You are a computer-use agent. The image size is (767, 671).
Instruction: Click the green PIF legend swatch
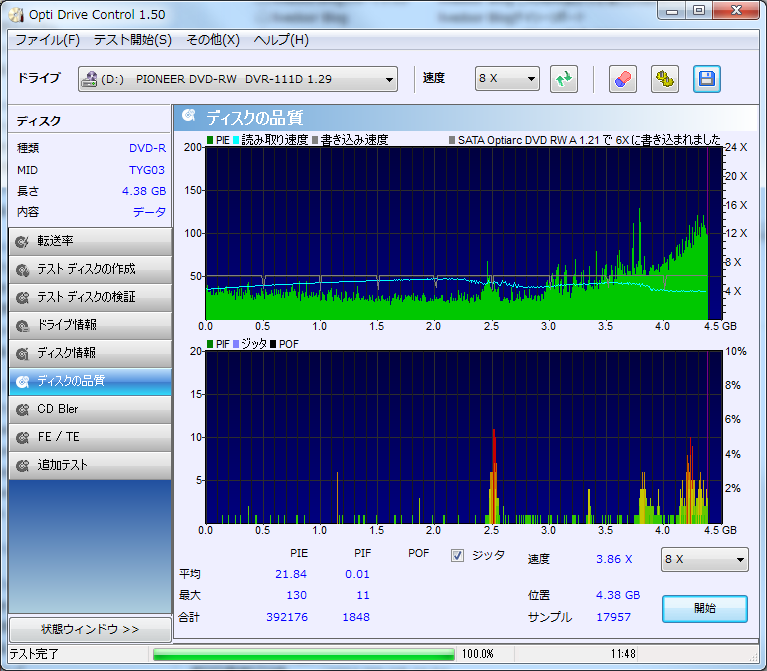(x=210, y=344)
